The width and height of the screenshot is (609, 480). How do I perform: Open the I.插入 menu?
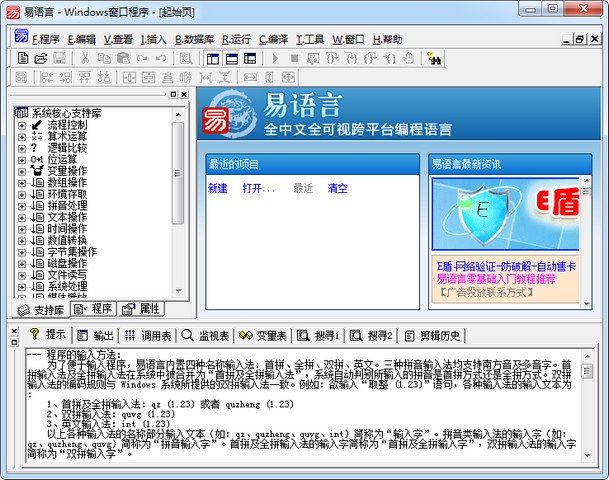153,39
